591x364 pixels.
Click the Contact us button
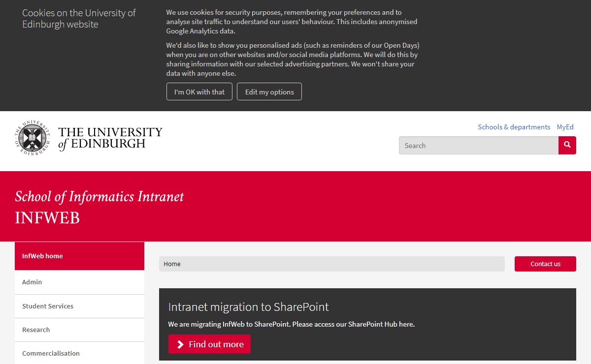[545, 264]
